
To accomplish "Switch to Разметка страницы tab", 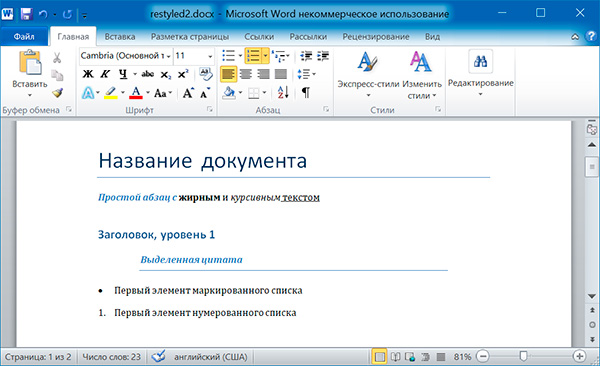I will tap(190, 36).
